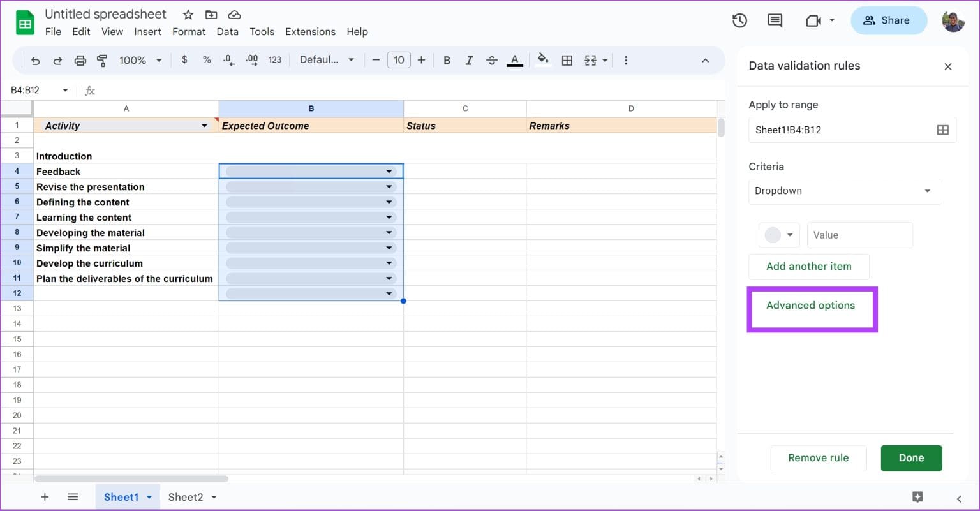Click the Done button
The height and width of the screenshot is (511, 980).
[911, 457]
